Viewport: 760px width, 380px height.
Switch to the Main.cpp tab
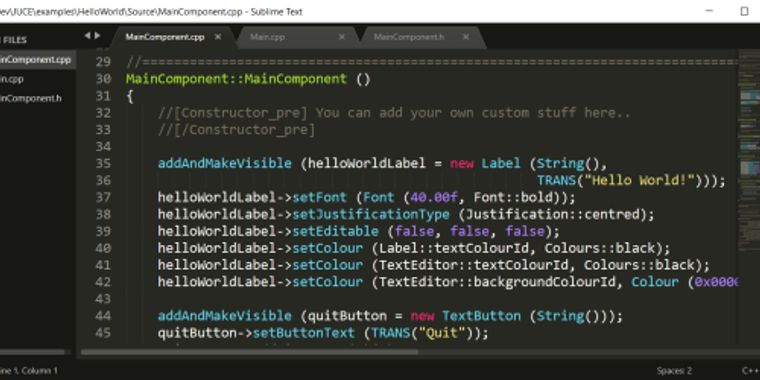[268, 37]
